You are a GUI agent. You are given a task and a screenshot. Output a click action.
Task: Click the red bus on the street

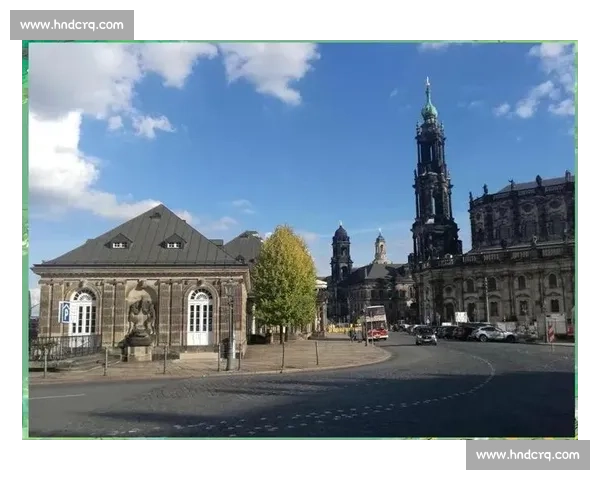[376, 323]
